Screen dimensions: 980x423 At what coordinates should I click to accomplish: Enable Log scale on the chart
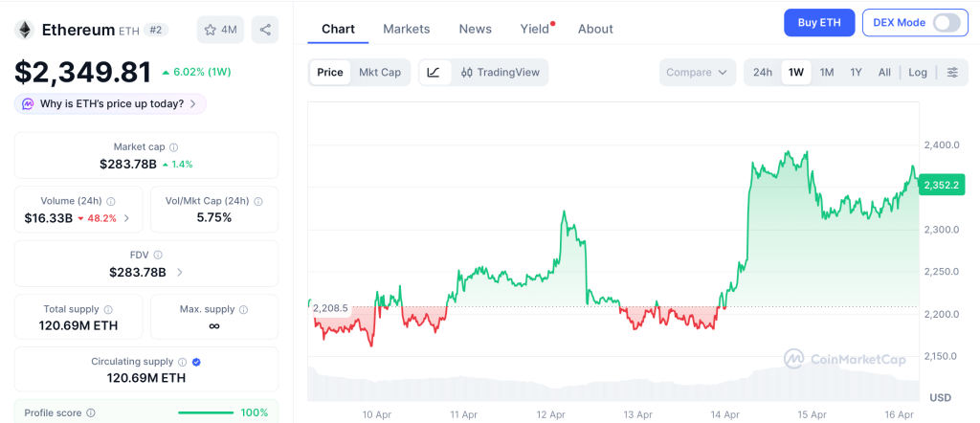click(x=917, y=73)
